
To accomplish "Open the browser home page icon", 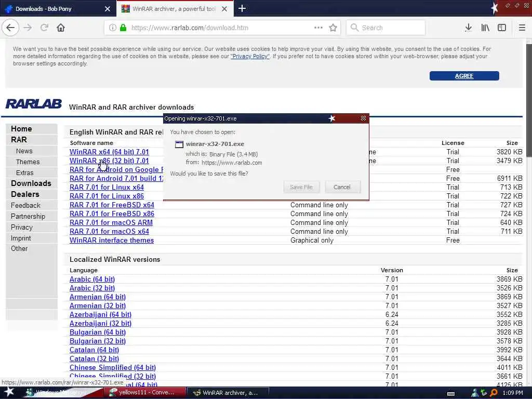I will 61,28.
